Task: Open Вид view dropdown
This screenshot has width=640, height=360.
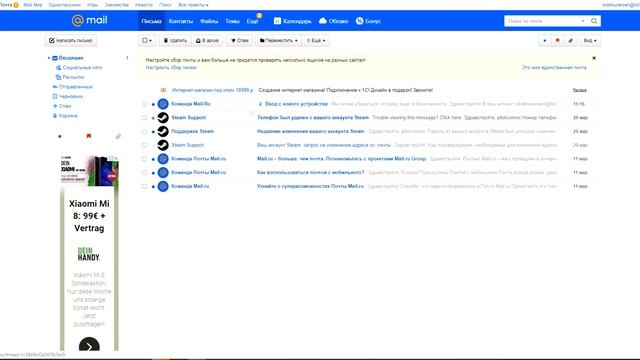Action: 590,40
